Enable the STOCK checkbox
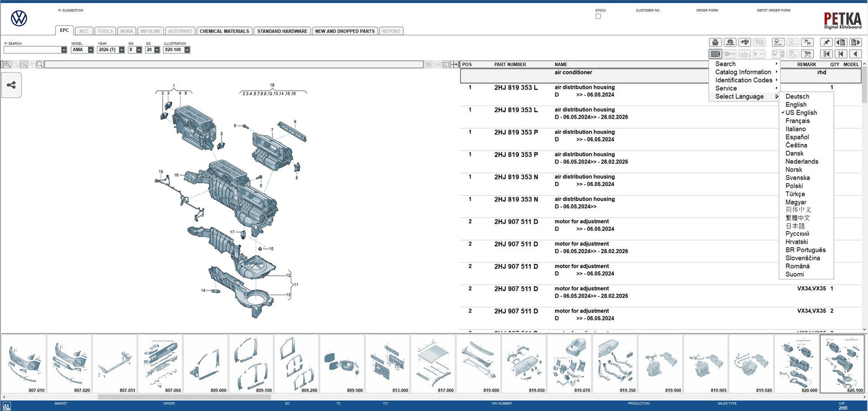Viewport: 868px width, 411px height. (x=598, y=16)
